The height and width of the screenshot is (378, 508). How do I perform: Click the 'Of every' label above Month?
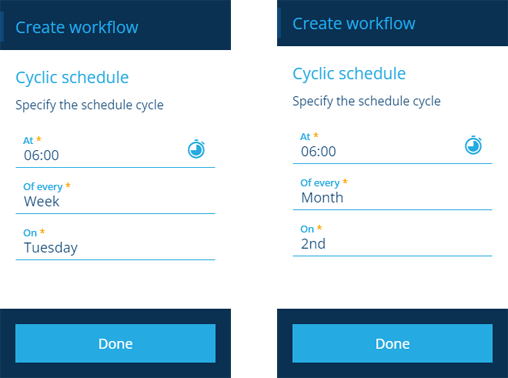tap(320, 183)
